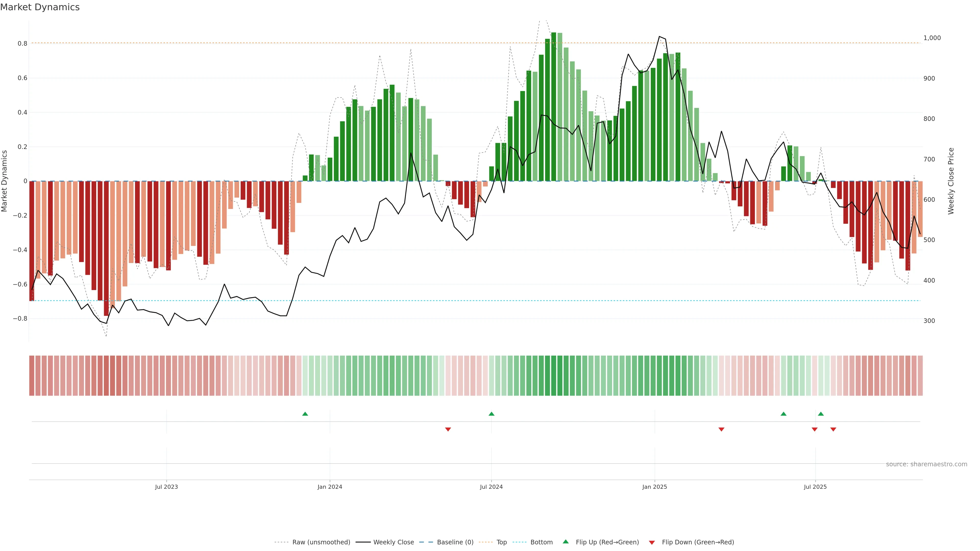Click the red triangle icon in the legend

point(652,542)
